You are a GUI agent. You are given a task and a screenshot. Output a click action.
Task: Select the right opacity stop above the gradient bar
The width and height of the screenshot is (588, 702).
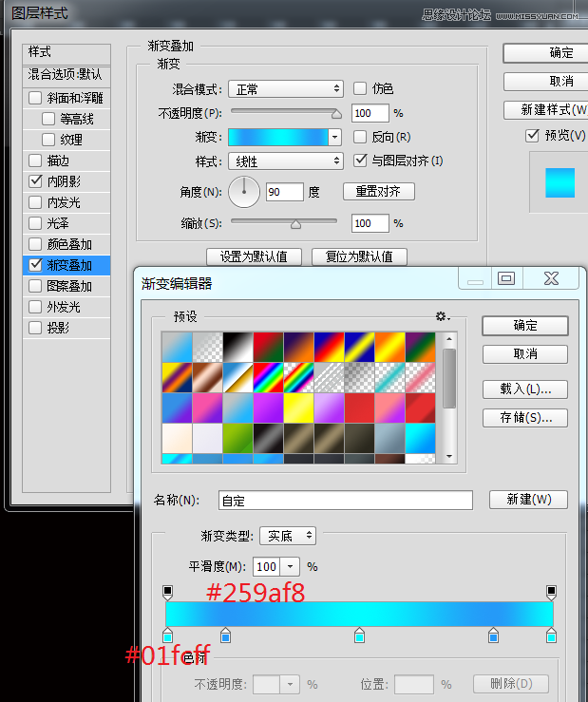point(551,593)
